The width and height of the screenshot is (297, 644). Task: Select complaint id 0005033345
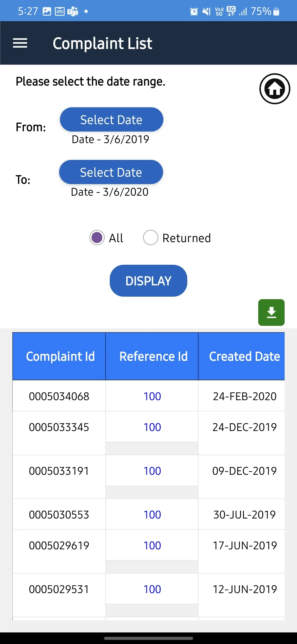tap(59, 427)
